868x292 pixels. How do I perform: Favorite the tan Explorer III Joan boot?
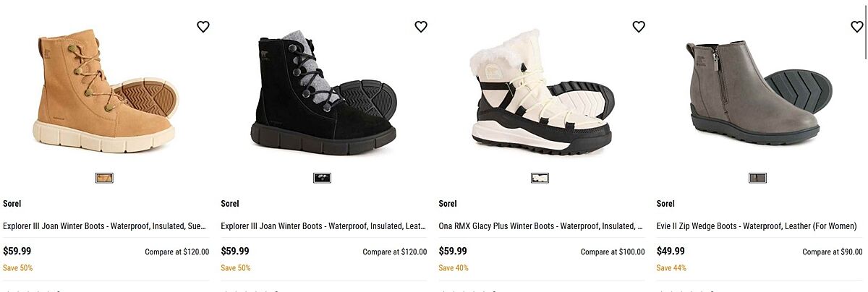[x=203, y=27]
